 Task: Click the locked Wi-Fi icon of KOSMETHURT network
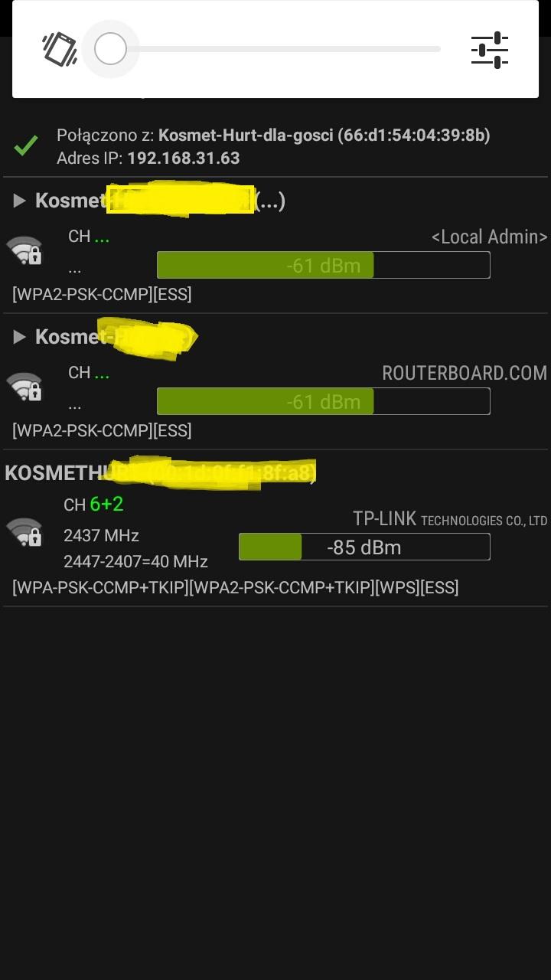click(x=24, y=532)
